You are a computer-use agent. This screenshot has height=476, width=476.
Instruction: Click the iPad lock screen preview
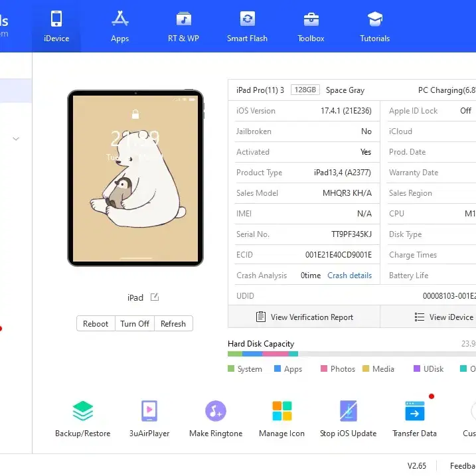135,178
